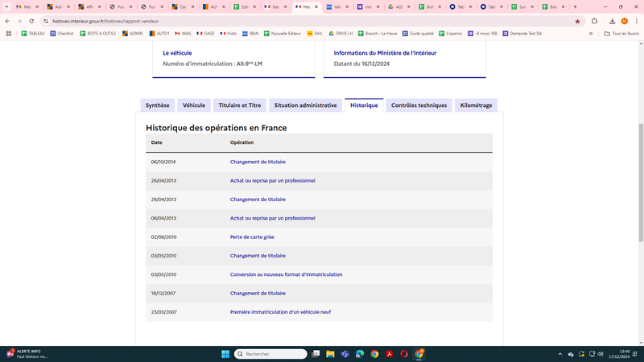644x362 pixels.
Task: Open the Branch - Le Havre bookmark
Action: (x=378, y=34)
